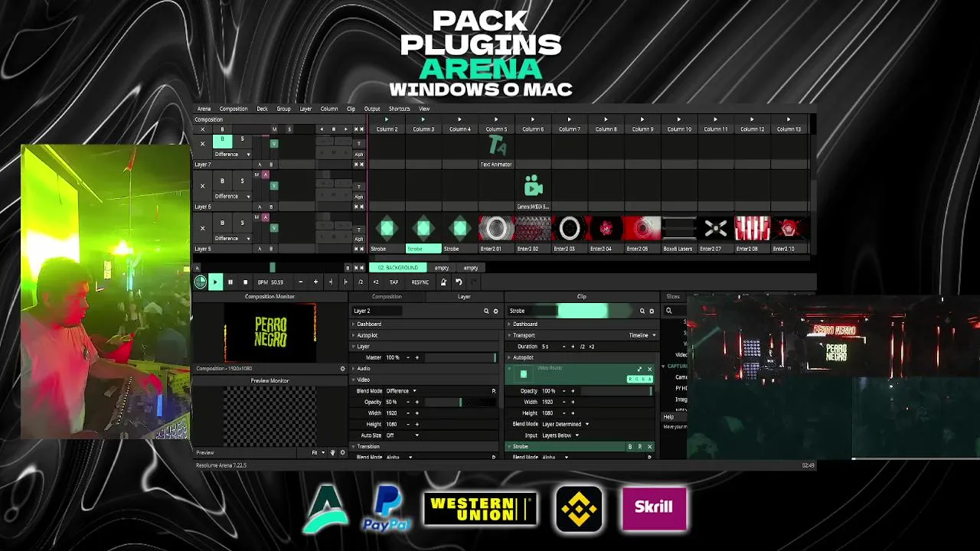Stop the BPM transport
The image size is (980, 551).
[x=245, y=282]
